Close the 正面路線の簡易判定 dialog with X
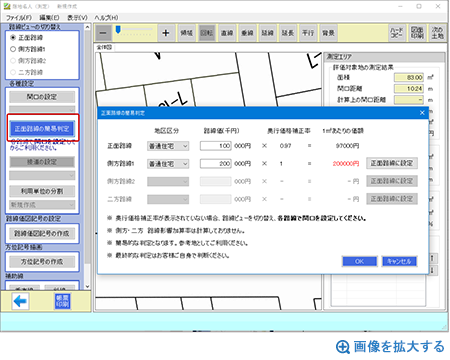The height and width of the screenshot is (360, 450). (x=422, y=113)
